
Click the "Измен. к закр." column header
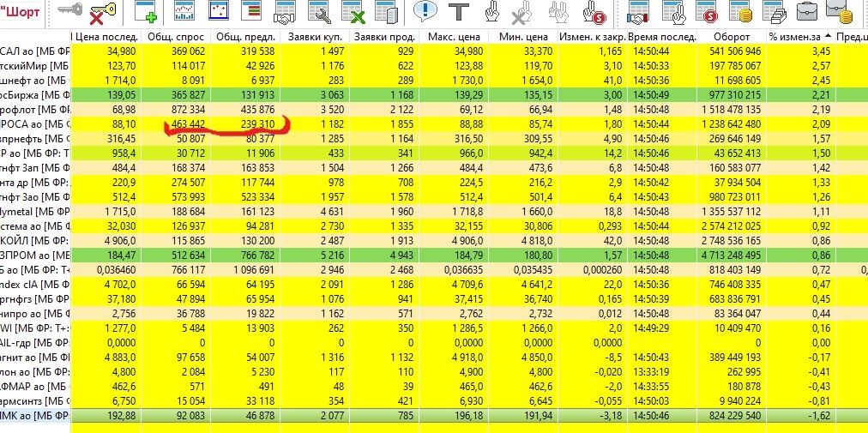[x=593, y=37]
